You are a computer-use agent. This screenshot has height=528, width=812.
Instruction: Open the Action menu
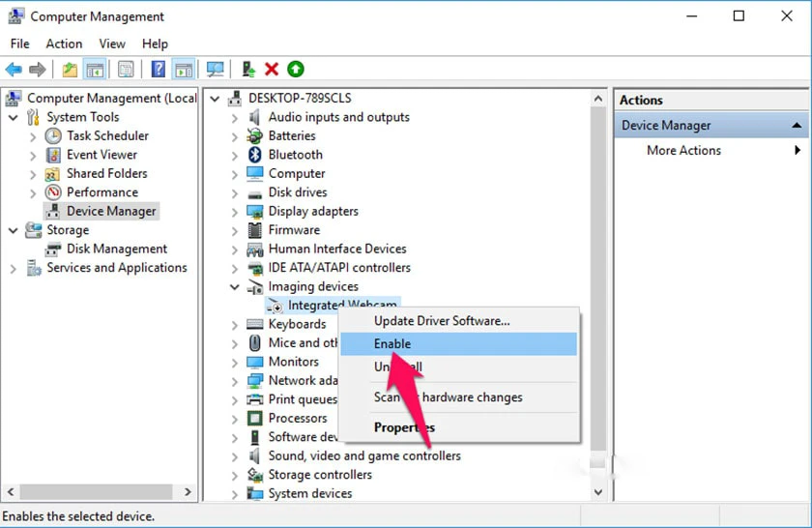tap(64, 44)
